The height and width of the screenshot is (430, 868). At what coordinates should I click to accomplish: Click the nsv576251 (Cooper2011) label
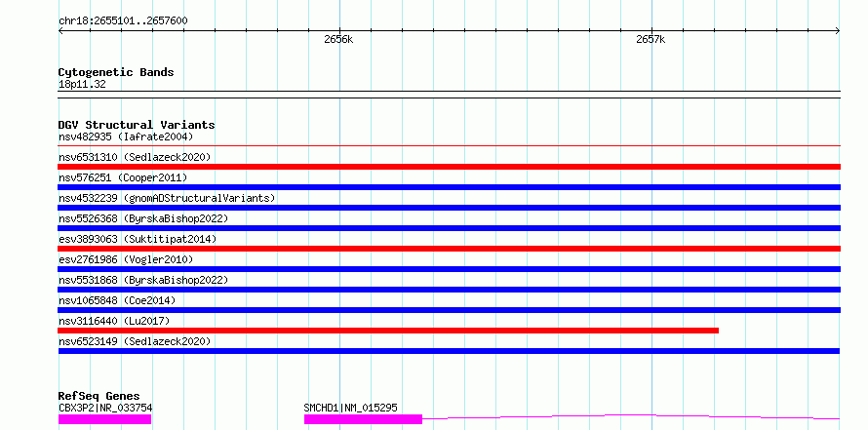pos(123,177)
